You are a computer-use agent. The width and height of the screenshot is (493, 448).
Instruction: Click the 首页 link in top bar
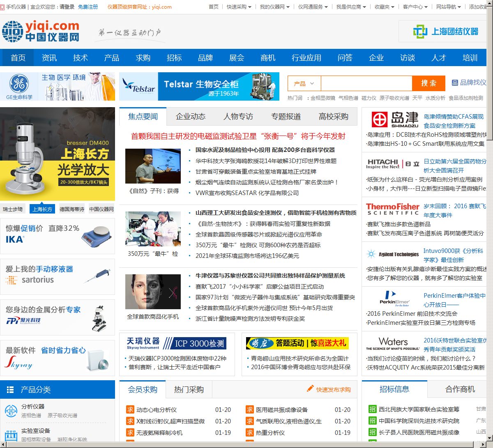pyautogui.click(x=214, y=7)
